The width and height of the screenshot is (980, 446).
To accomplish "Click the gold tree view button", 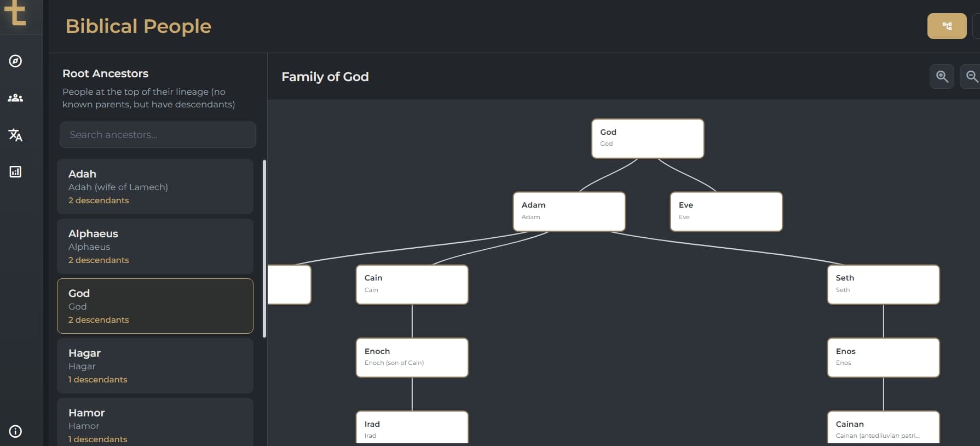I will pyautogui.click(x=947, y=26).
